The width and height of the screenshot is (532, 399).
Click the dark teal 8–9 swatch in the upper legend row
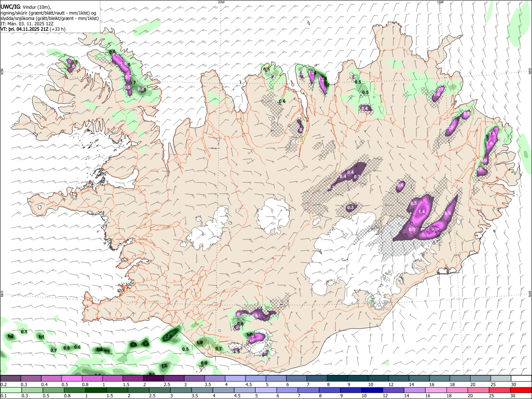pos(337,378)
